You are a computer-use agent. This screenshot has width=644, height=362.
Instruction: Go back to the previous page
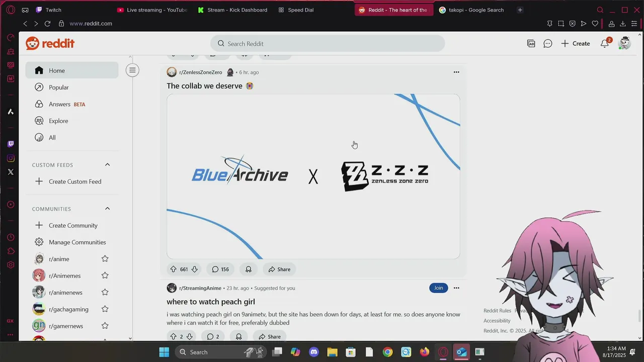(x=25, y=24)
